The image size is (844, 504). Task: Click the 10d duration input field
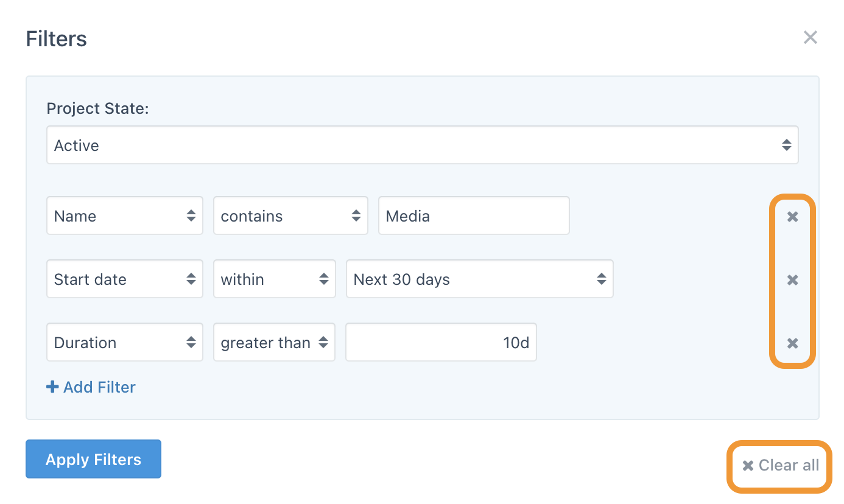tap(441, 342)
